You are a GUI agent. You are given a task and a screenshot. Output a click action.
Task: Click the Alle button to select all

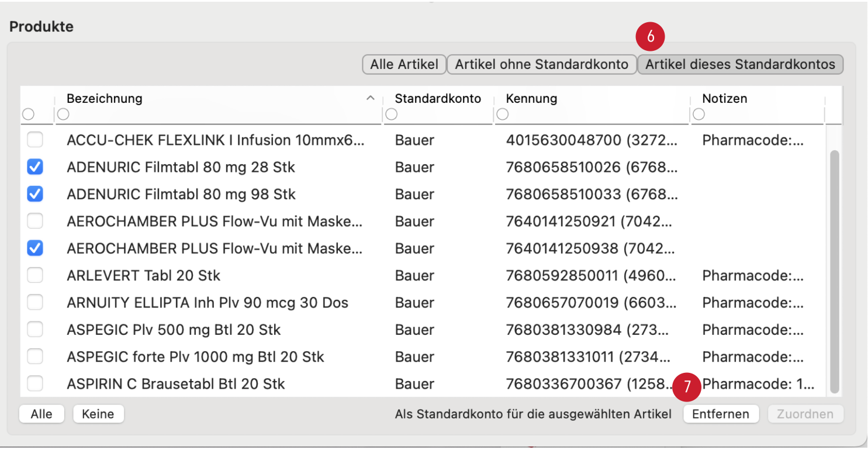pos(42,414)
